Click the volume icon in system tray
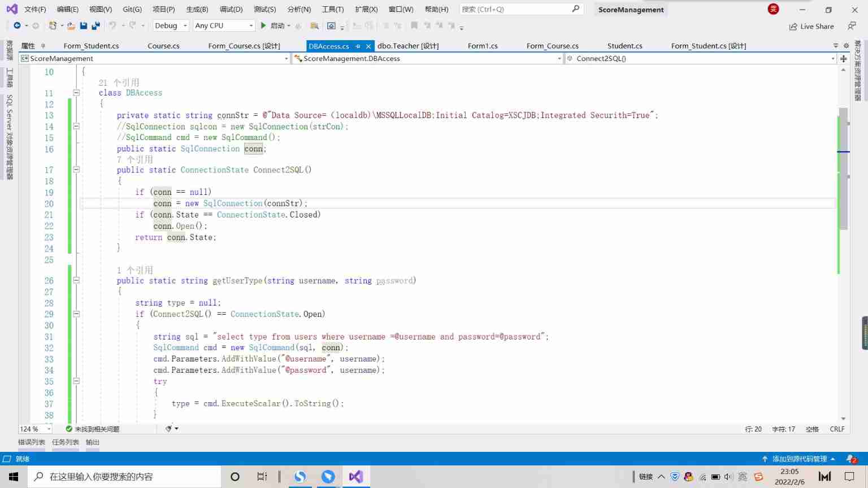The image size is (868, 488). 728,477
